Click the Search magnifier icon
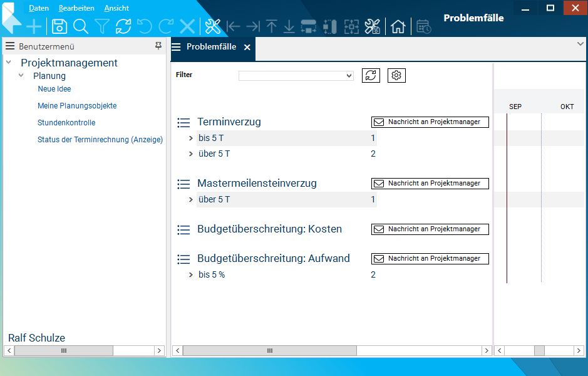This screenshot has height=376, width=588. [81, 26]
